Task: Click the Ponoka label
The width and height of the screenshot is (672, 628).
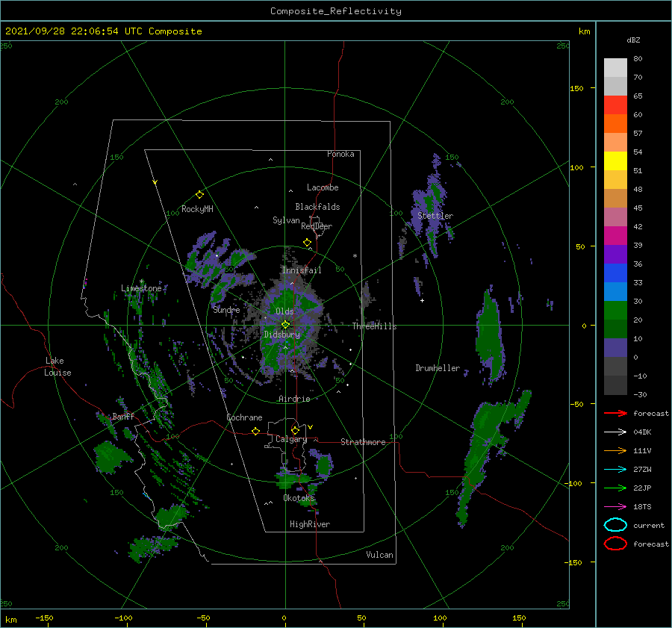Action: pos(340,154)
